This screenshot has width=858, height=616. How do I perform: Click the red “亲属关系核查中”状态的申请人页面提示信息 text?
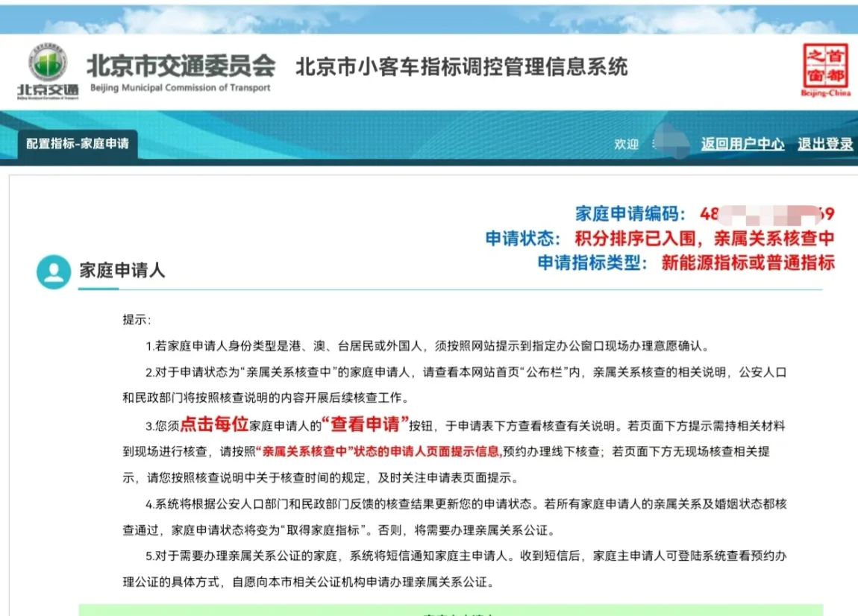(x=378, y=451)
